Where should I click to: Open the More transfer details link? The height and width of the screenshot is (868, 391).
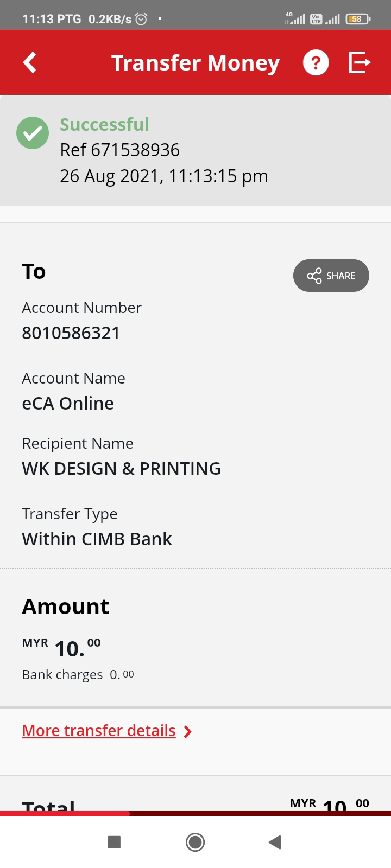tap(99, 731)
